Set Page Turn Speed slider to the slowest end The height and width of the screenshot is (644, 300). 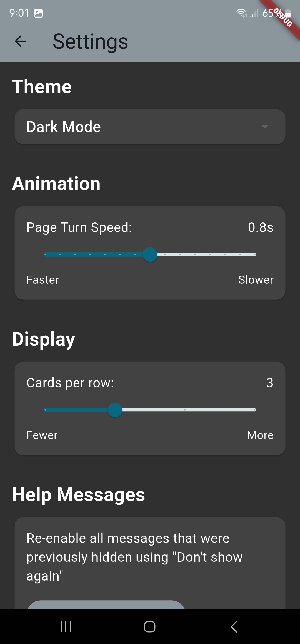(x=255, y=254)
